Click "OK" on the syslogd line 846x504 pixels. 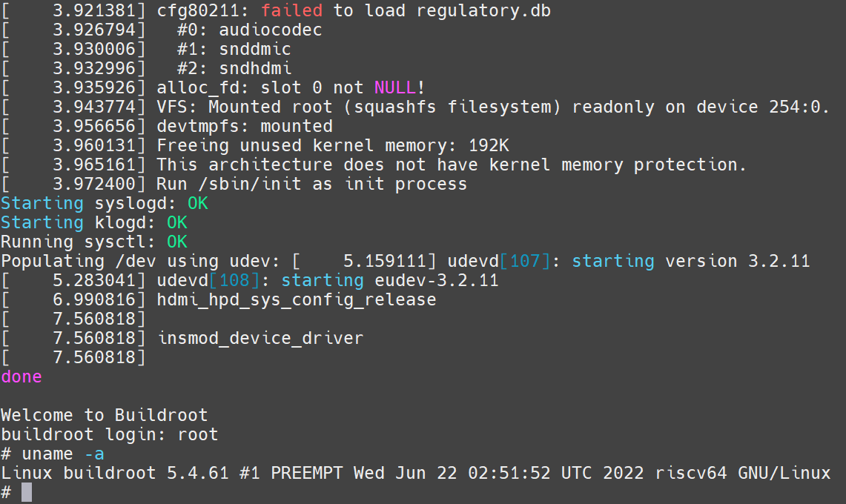[x=197, y=203]
